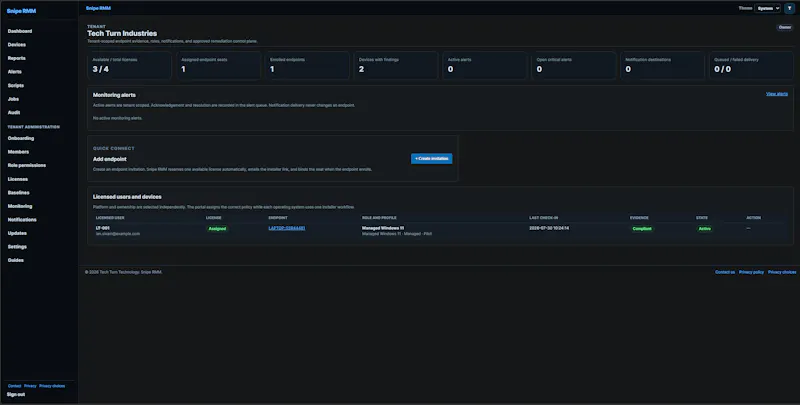Click Privacy link in sidebar footer
The height and width of the screenshot is (405, 800).
(x=30, y=386)
